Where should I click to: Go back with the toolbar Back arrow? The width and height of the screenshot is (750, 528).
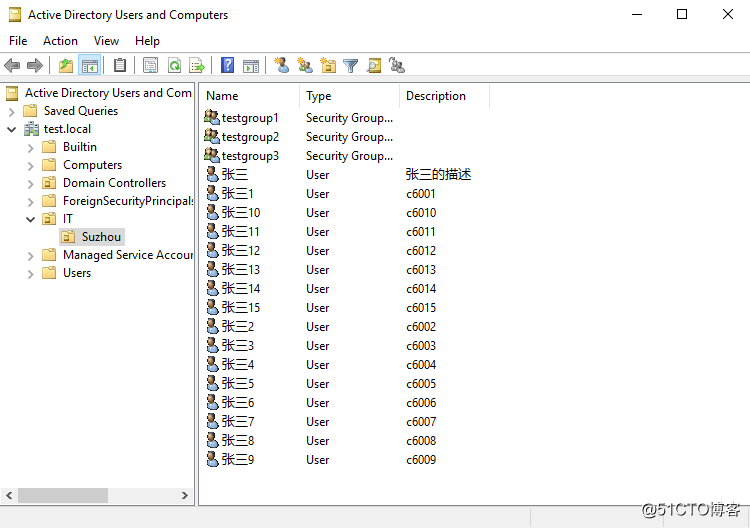coord(12,65)
